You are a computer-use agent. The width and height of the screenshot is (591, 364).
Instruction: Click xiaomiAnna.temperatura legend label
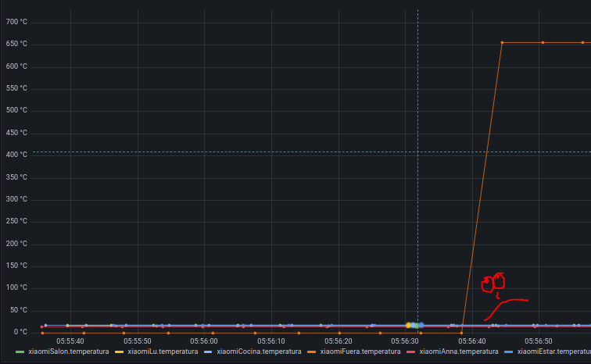(x=459, y=352)
